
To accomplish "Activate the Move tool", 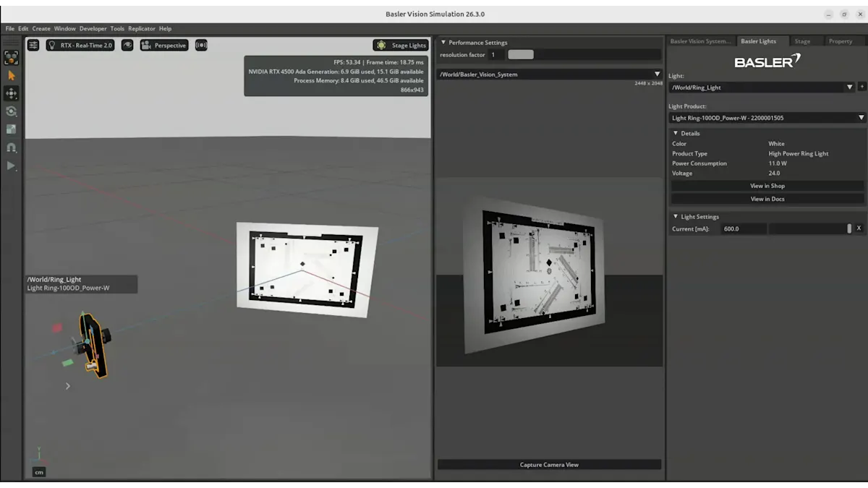I will 11,93.
